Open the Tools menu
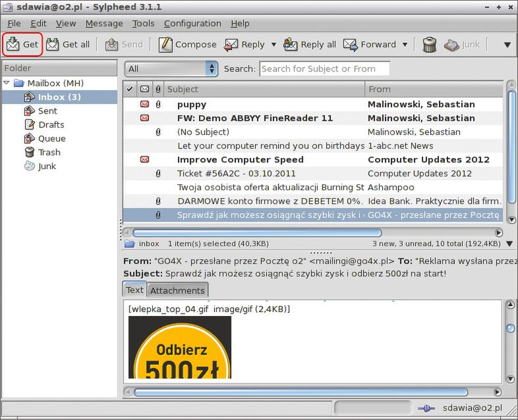The height and width of the screenshot is (420, 518). coord(143,23)
